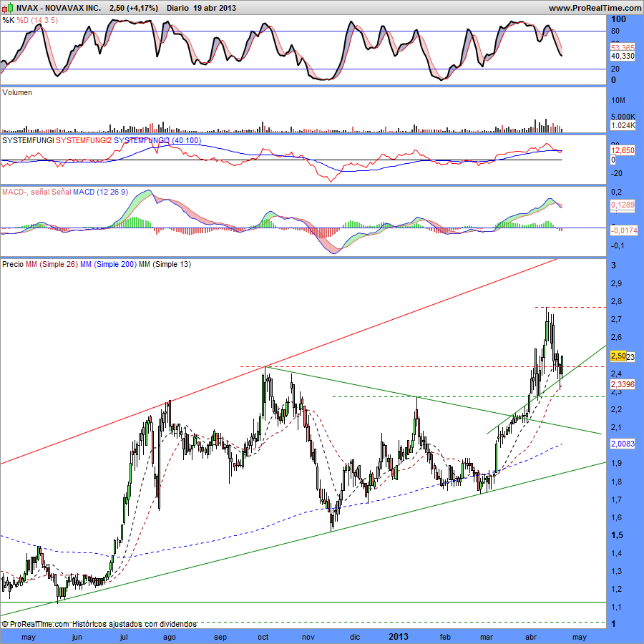Click the 2013 year marker on time axis
This screenshot has height=644, width=644.
pyautogui.click(x=399, y=637)
